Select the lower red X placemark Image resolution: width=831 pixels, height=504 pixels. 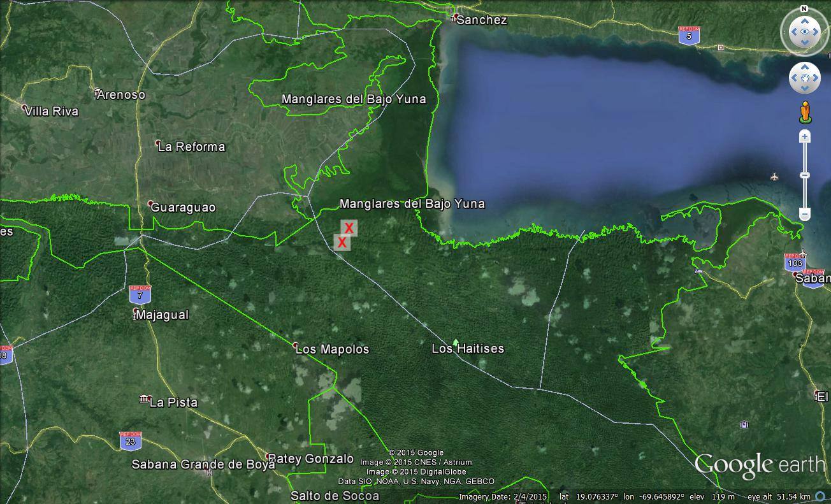coord(342,243)
